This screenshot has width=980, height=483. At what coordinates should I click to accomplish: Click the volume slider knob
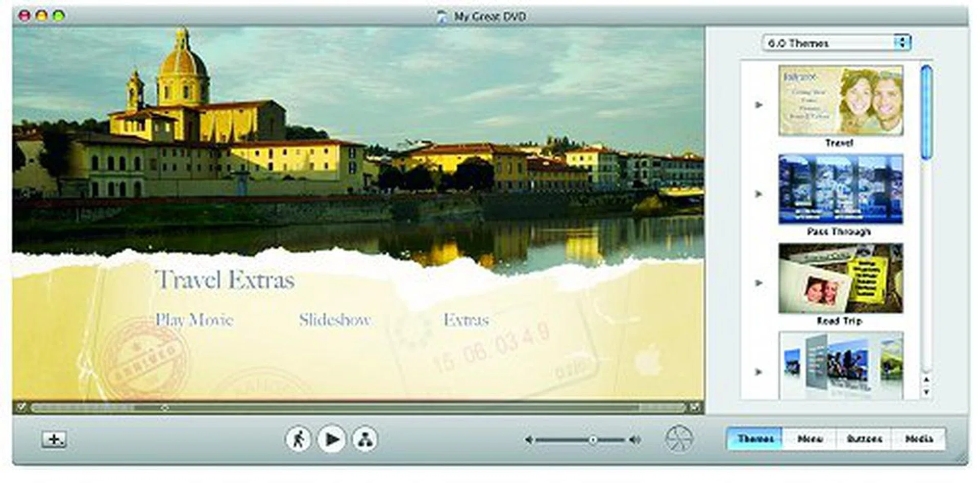593,440
